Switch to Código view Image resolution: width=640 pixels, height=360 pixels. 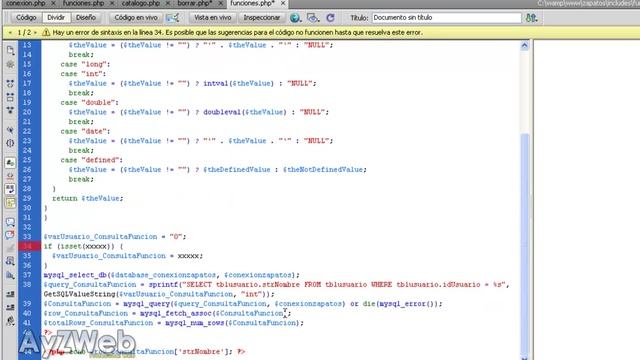26,18
